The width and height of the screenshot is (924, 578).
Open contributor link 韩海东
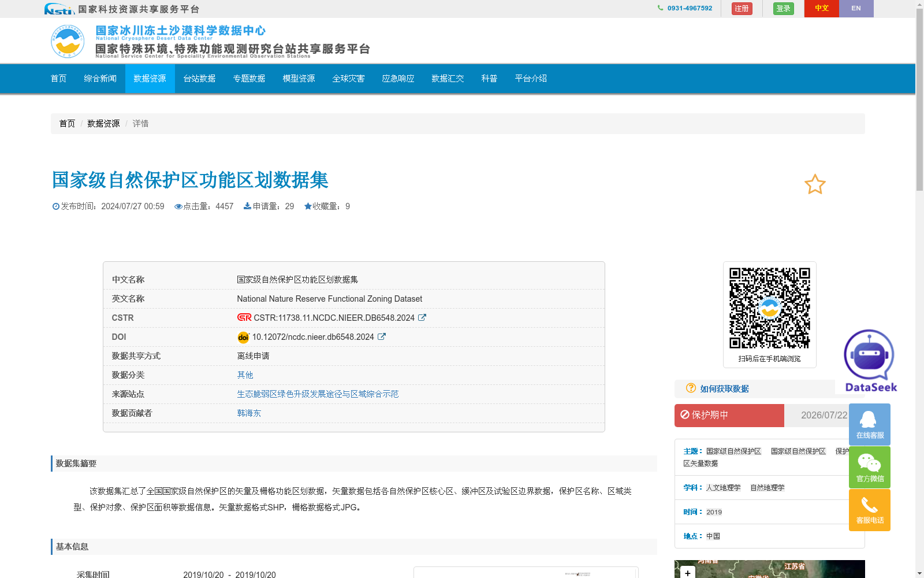249,413
